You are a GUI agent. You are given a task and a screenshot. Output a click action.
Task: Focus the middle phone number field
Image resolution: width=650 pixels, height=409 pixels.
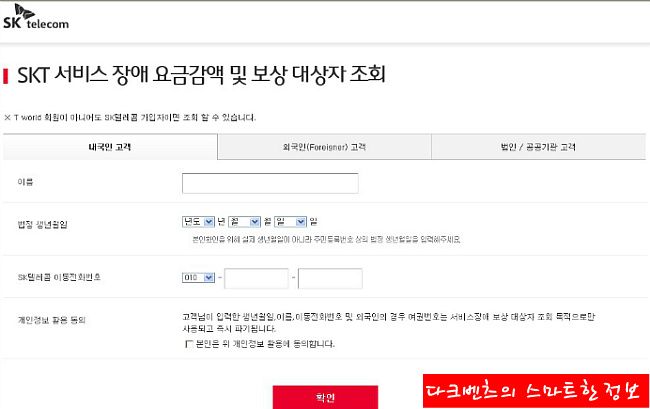(256, 278)
